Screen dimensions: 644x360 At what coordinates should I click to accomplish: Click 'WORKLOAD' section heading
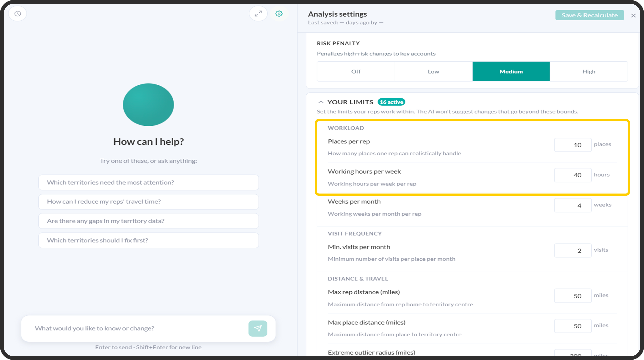pos(346,128)
